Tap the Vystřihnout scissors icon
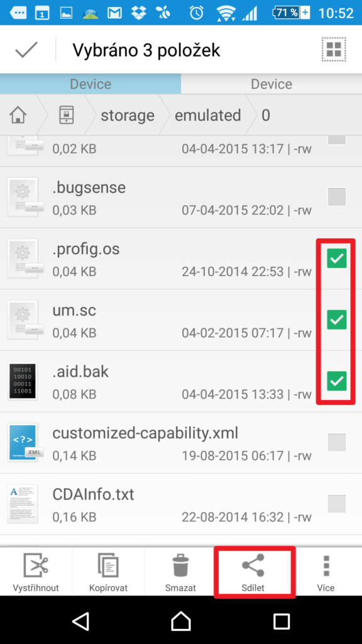 point(36,565)
